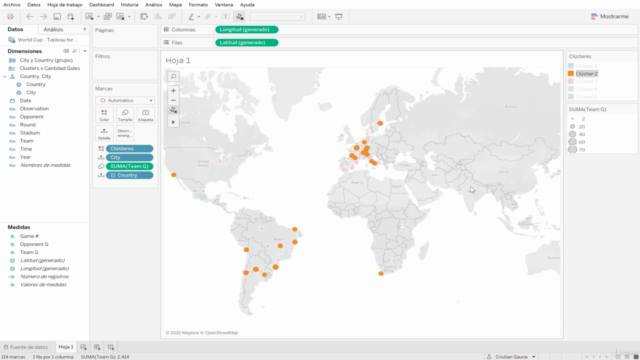The image size is (640, 360).
Task: Select the Hoja 1 sheet tab
Action: point(66,347)
